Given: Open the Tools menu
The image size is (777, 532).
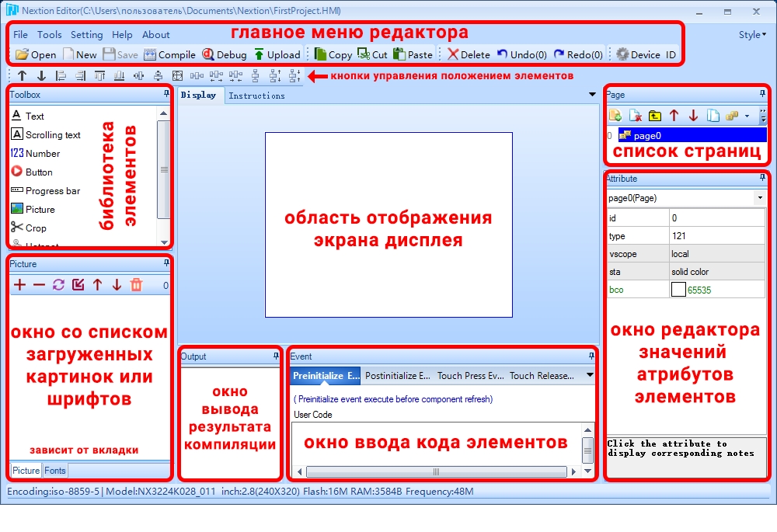Looking at the screenshot, I should 50,34.
